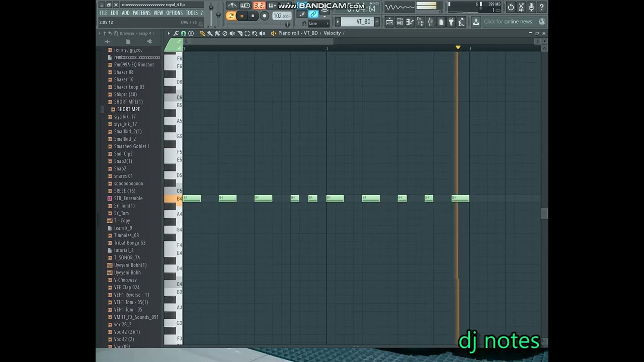Screen dimensions: 644x362
Task: Select the Zoom magnifier tool
Action: coord(255,33)
